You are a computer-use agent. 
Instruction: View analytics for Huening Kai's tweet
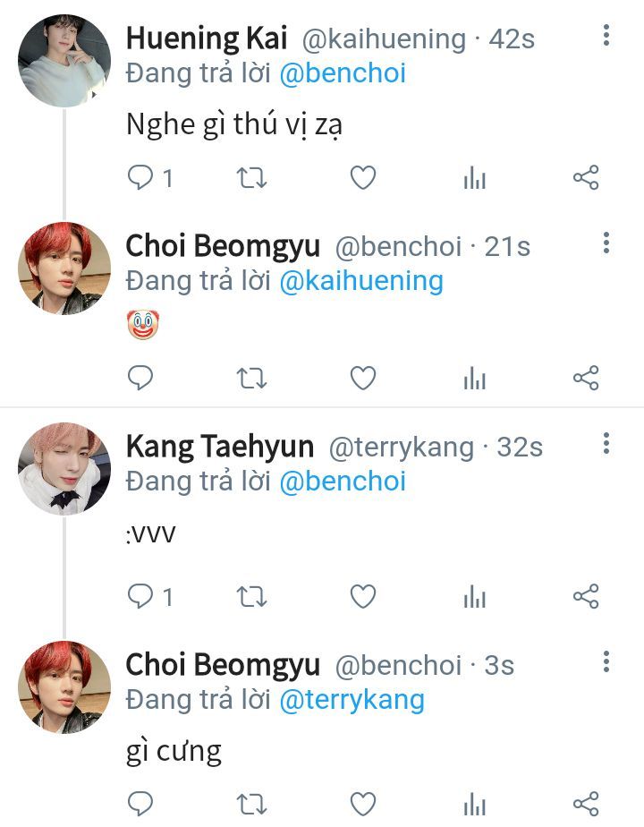(474, 178)
